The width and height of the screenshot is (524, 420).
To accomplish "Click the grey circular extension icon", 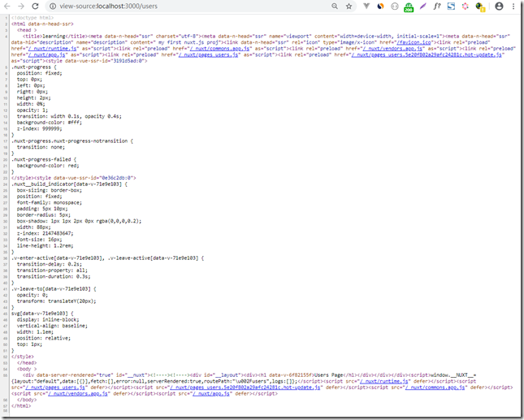I will pos(395,6).
